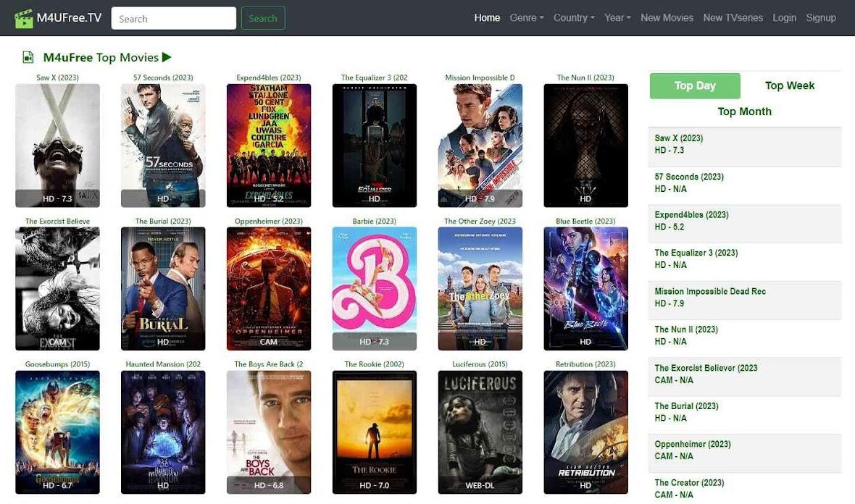Click the 'Luciferous (2015)' title above poster
The height and width of the screenshot is (504, 855).
point(480,364)
